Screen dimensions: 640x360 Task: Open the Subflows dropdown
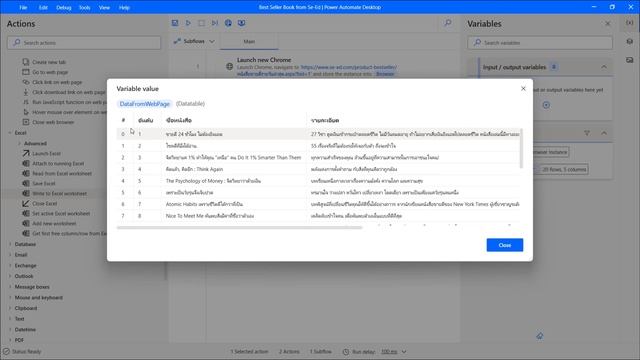pyautogui.click(x=194, y=41)
